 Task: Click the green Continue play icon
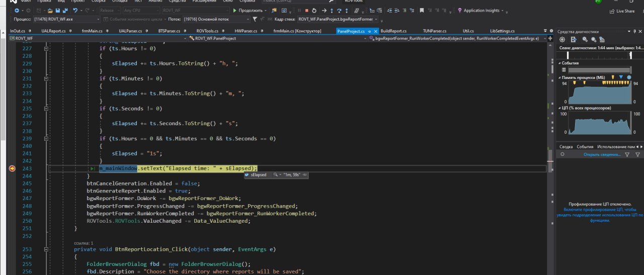(x=234, y=11)
